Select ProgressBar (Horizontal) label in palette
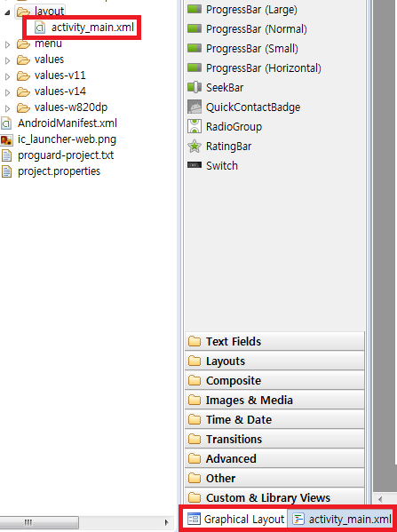The width and height of the screenshot is (397, 532). (264, 68)
